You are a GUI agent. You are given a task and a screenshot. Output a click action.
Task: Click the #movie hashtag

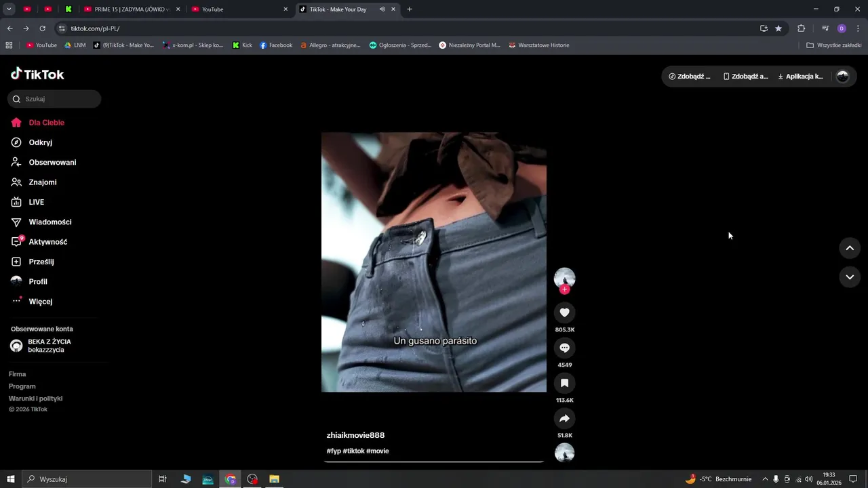378,451
